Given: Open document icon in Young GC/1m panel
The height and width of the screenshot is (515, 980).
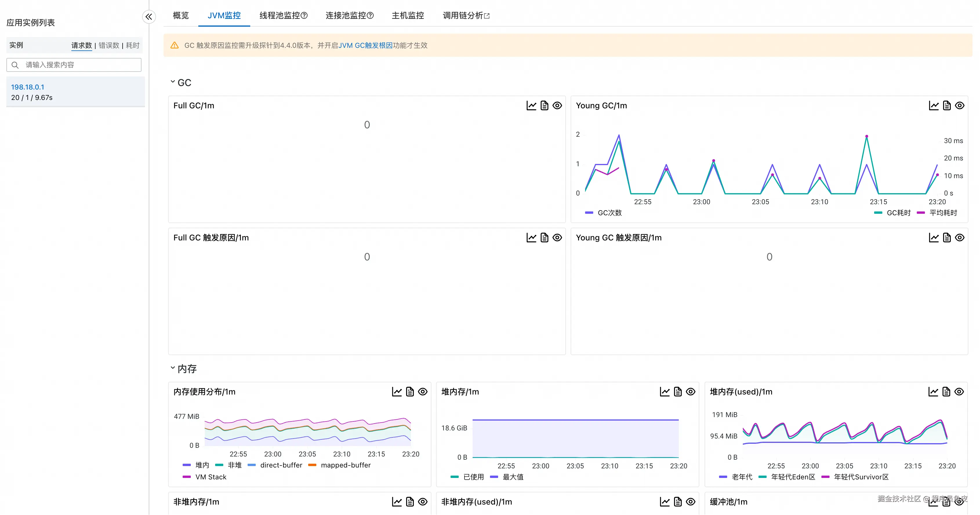Looking at the screenshot, I should click(947, 106).
